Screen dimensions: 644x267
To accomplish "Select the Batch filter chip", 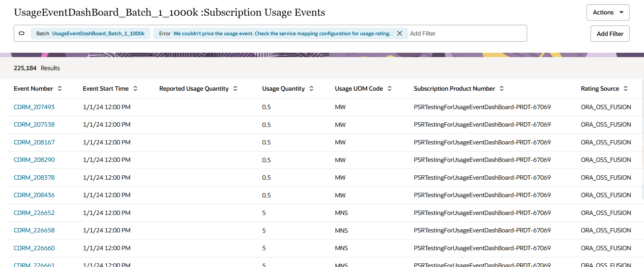I will tap(90, 33).
